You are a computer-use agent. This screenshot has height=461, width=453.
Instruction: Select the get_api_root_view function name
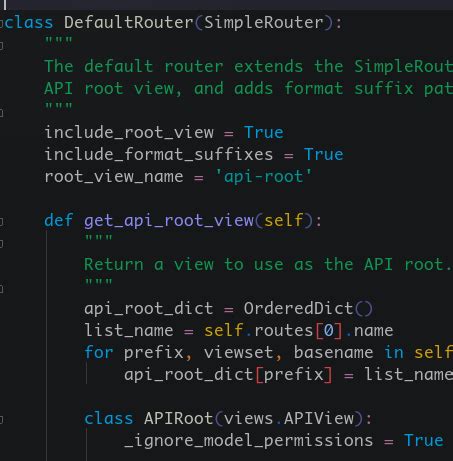pyautogui.click(x=169, y=221)
